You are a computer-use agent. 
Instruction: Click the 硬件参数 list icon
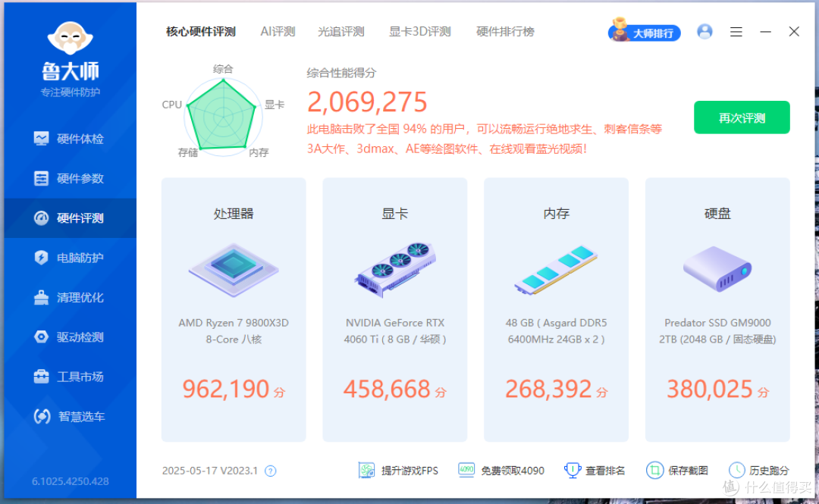(x=41, y=178)
